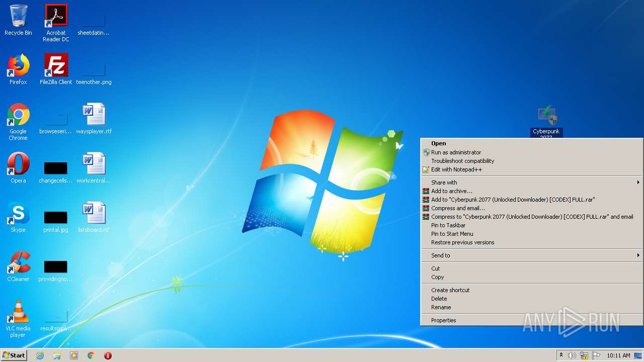Viewport: 644px width, 362px height.
Task: Launch Chrome from the taskbar
Action: (x=91, y=355)
